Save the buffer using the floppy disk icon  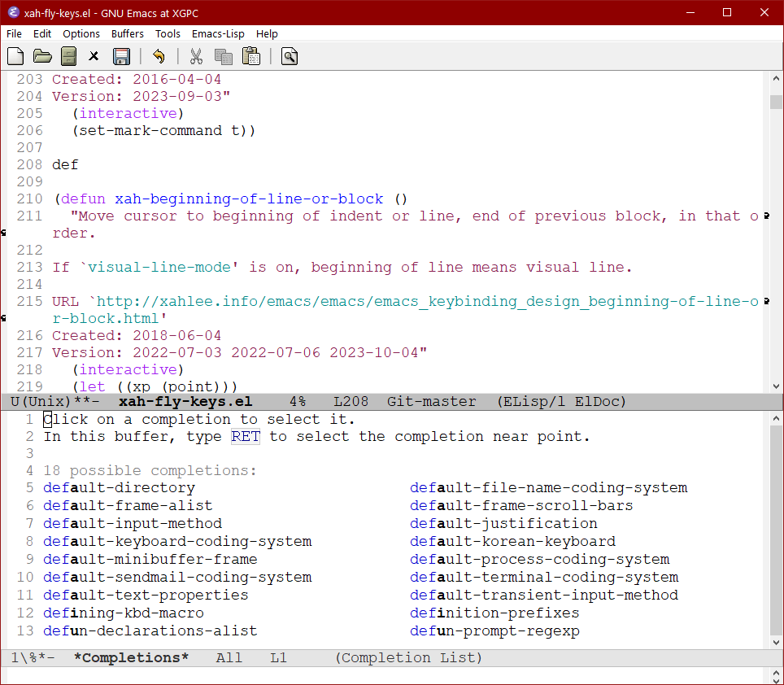point(121,56)
